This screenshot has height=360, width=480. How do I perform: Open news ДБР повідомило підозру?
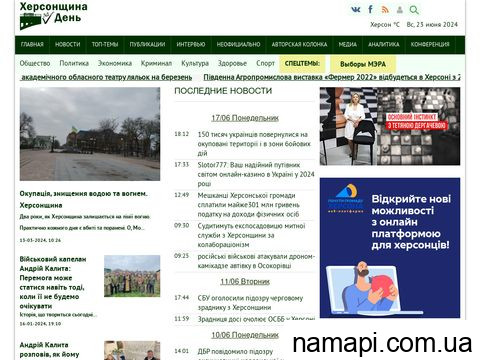(x=235, y=351)
